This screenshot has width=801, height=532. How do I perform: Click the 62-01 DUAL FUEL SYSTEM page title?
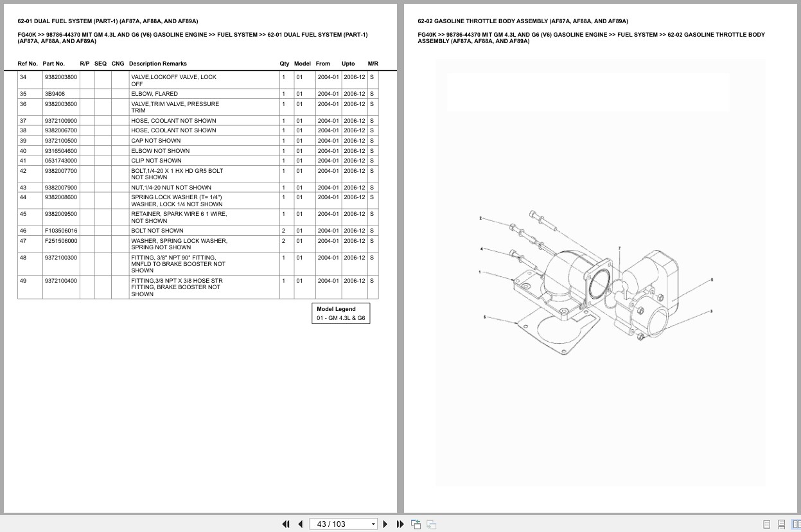[x=108, y=21]
